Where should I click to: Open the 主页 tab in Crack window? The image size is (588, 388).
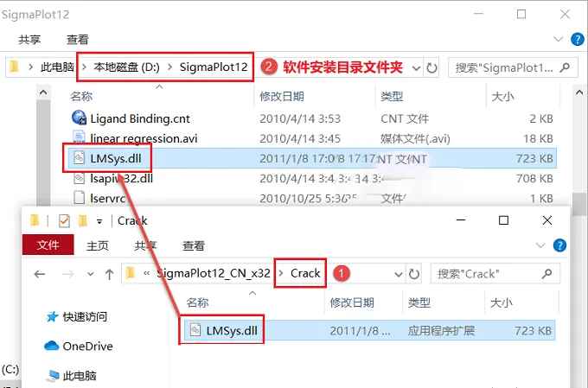(x=98, y=246)
